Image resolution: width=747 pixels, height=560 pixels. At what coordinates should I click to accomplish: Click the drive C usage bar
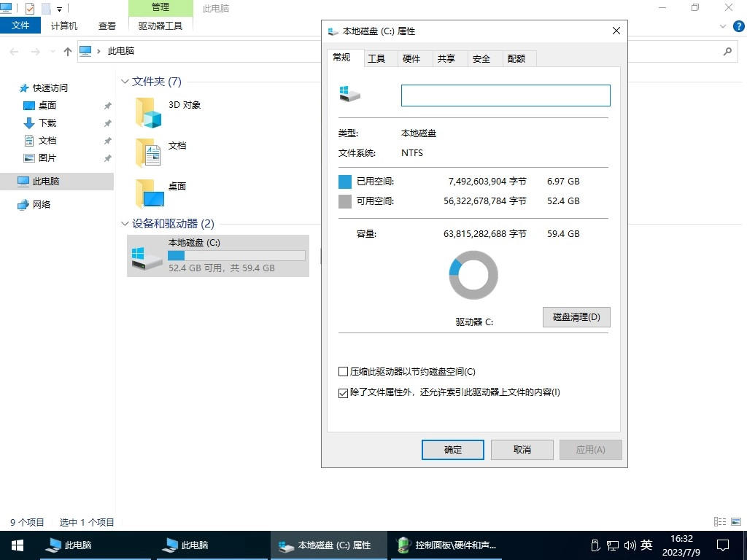[236, 255]
